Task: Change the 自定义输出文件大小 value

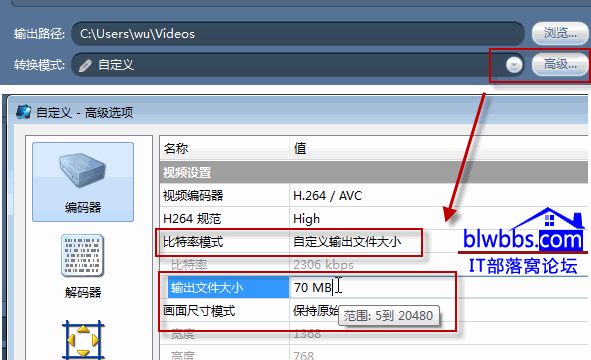Action: click(347, 242)
